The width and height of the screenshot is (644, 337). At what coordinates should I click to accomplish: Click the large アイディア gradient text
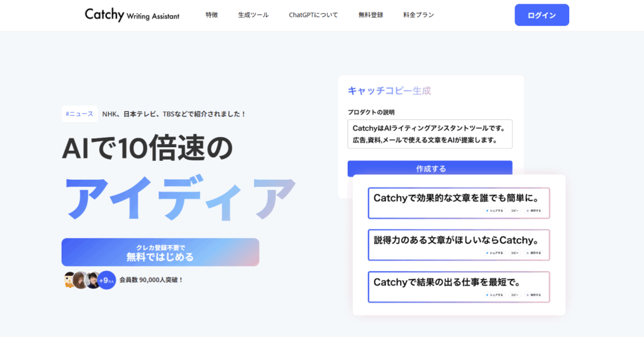pos(179,199)
